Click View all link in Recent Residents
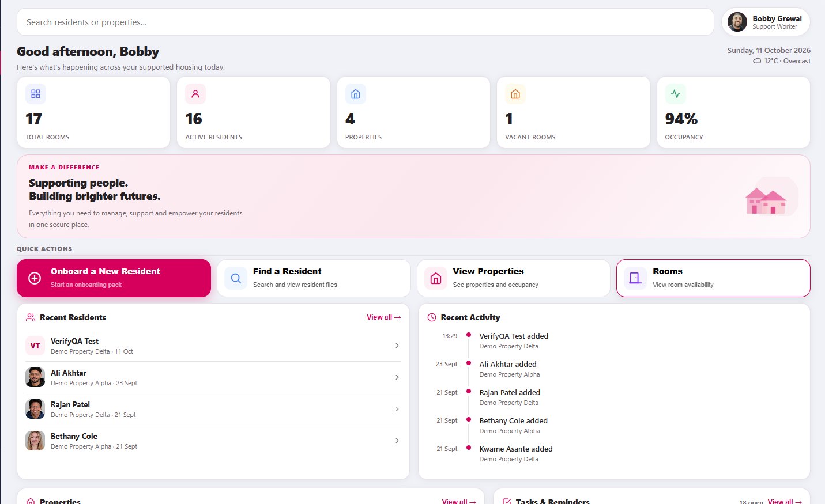This screenshot has width=825, height=504. click(x=384, y=317)
